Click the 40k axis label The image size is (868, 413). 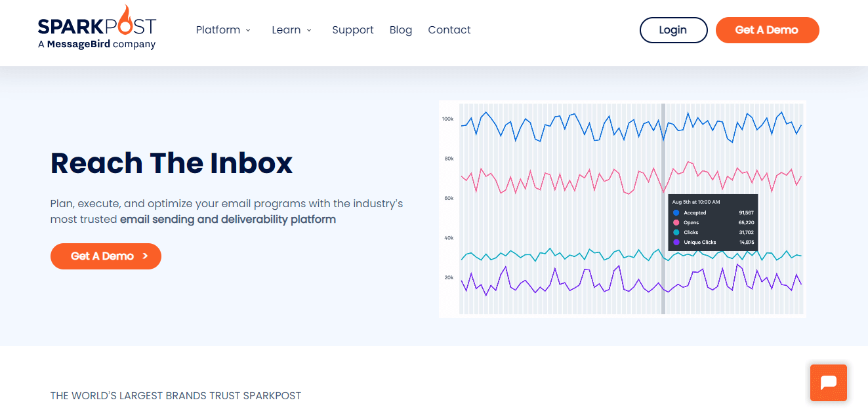coord(449,238)
